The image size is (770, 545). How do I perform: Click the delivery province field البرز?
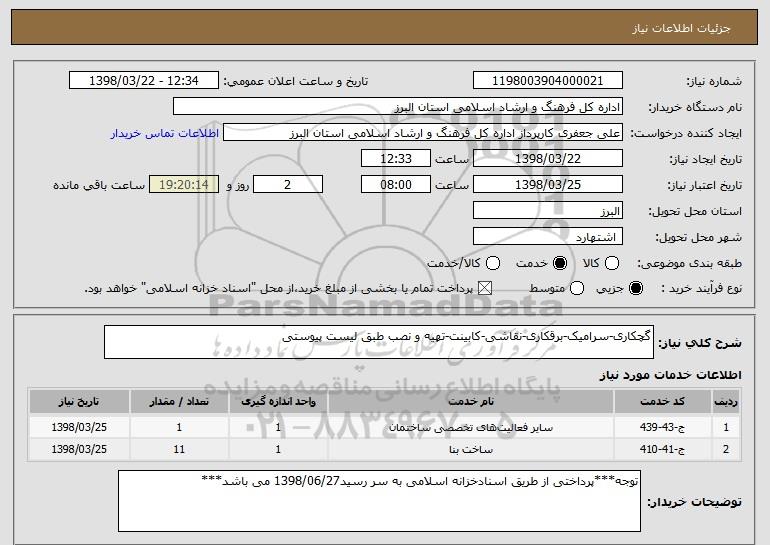(x=548, y=211)
